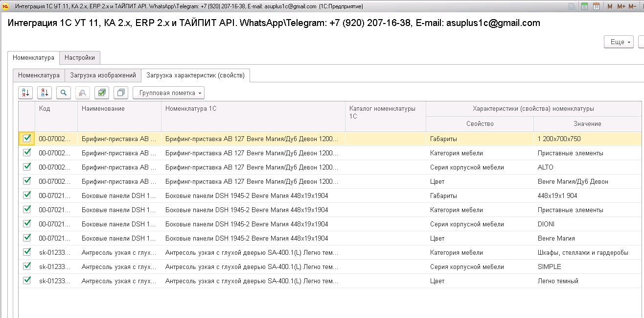Click the Код cell 00-07002 in the highlighted row
This screenshot has width=644, height=318.
[56, 139]
